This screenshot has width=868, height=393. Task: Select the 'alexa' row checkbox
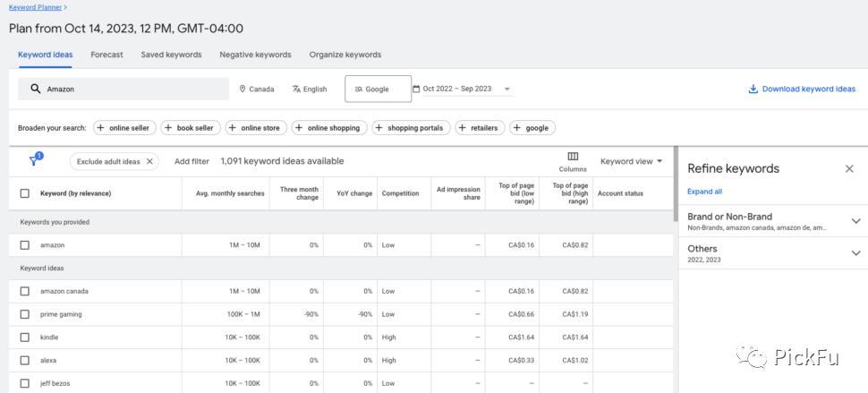[25, 361]
